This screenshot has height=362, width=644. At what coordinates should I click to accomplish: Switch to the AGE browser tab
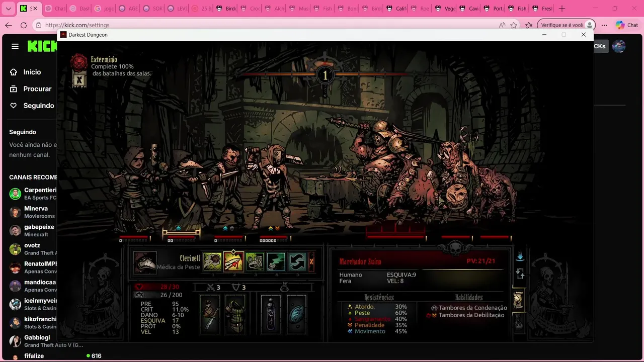(x=129, y=9)
